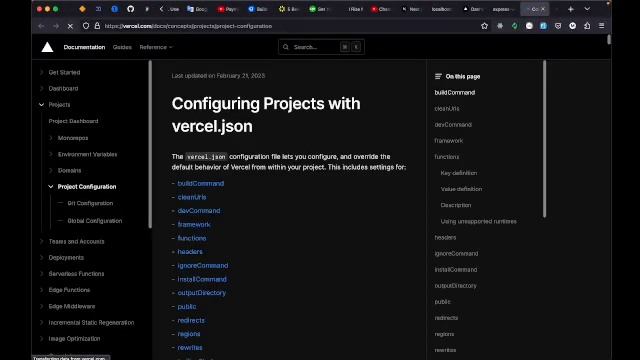Jump to Key definition in page outline
The image size is (640, 360).
459,173
